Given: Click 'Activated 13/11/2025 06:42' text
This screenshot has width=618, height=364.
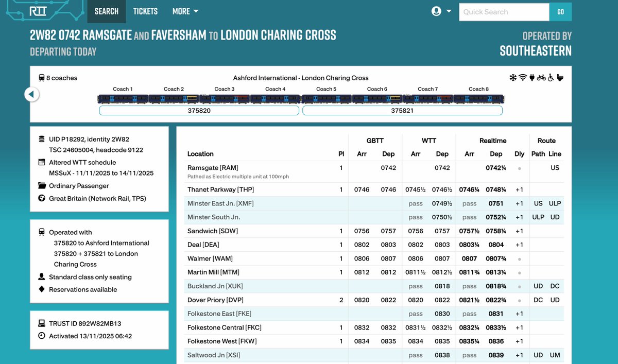Looking at the screenshot, I should pos(90,336).
